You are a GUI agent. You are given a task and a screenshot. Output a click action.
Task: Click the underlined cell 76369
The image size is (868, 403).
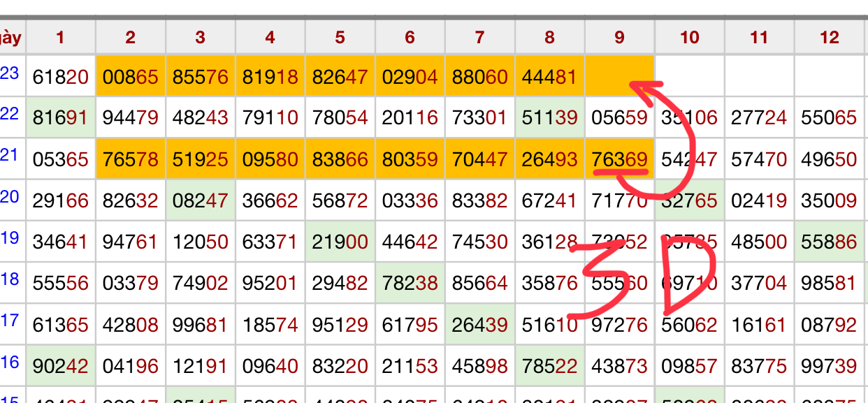619,159
